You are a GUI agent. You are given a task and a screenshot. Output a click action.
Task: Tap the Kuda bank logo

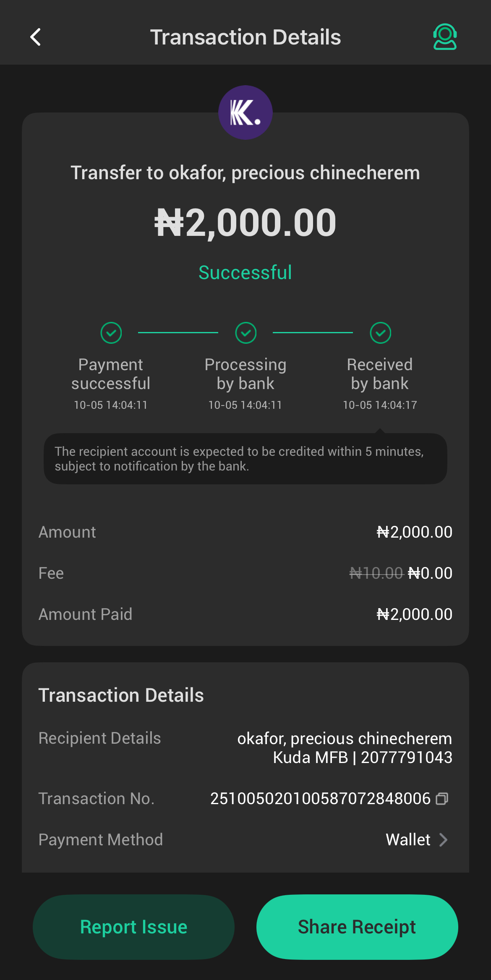245,112
